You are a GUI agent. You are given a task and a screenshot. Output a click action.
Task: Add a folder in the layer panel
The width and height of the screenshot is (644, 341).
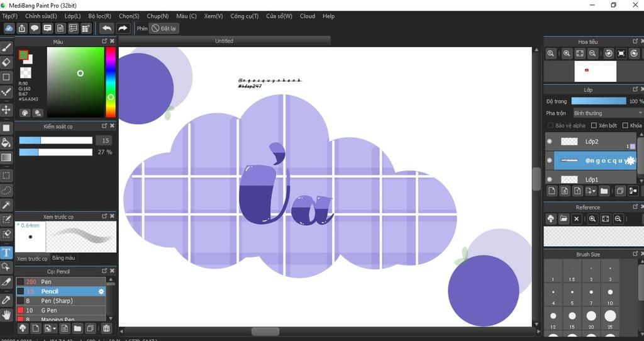coord(604,191)
